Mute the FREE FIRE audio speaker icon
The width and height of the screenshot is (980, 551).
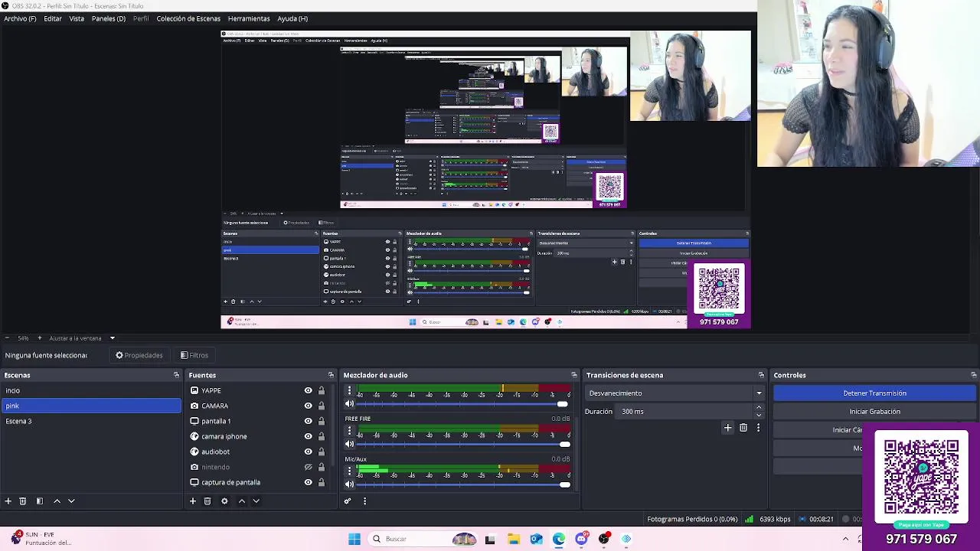pyautogui.click(x=350, y=444)
